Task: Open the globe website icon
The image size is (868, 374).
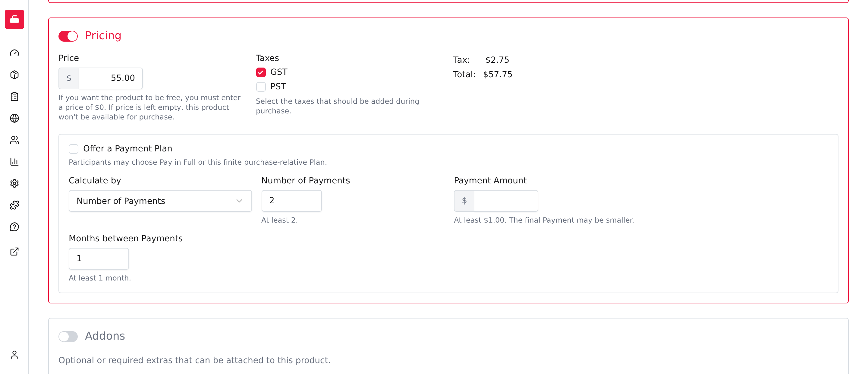Action: (14, 118)
